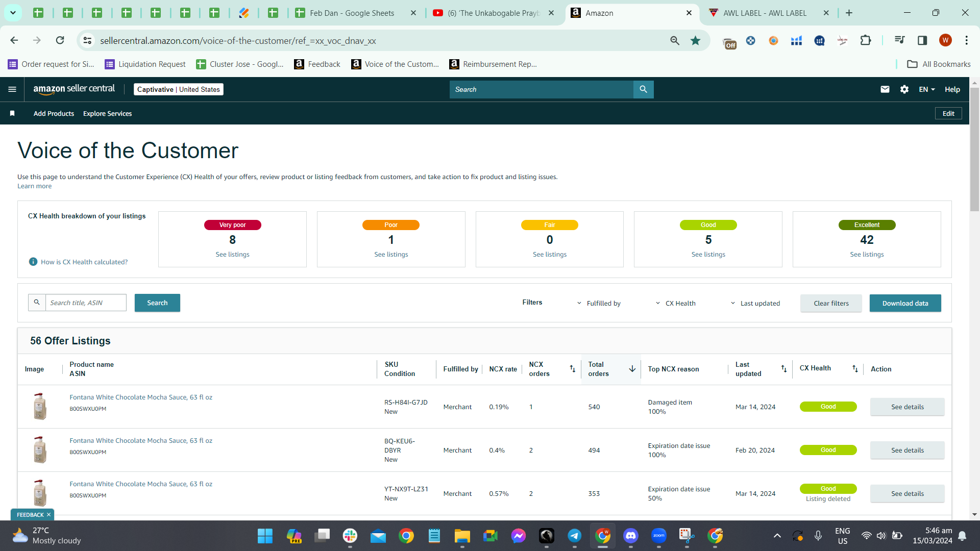Click the magnifier search button in header
This screenshot has width=980, height=551.
click(x=643, y=89)
